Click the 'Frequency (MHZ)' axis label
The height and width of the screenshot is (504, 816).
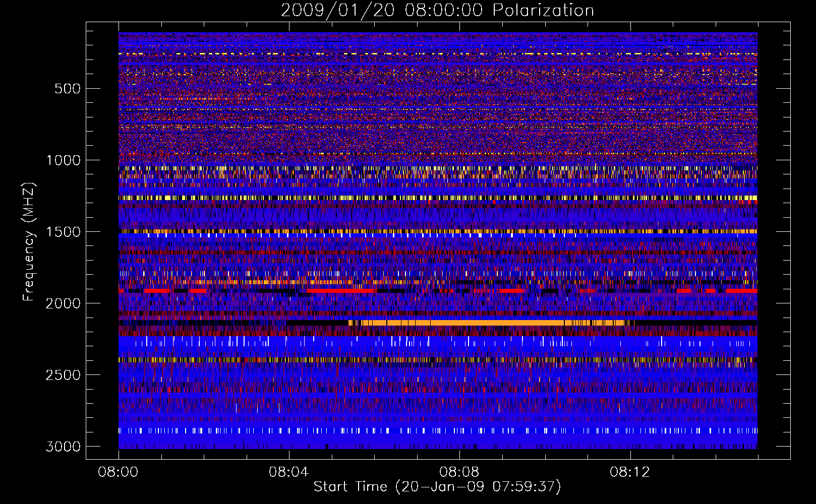pos(29,242)
